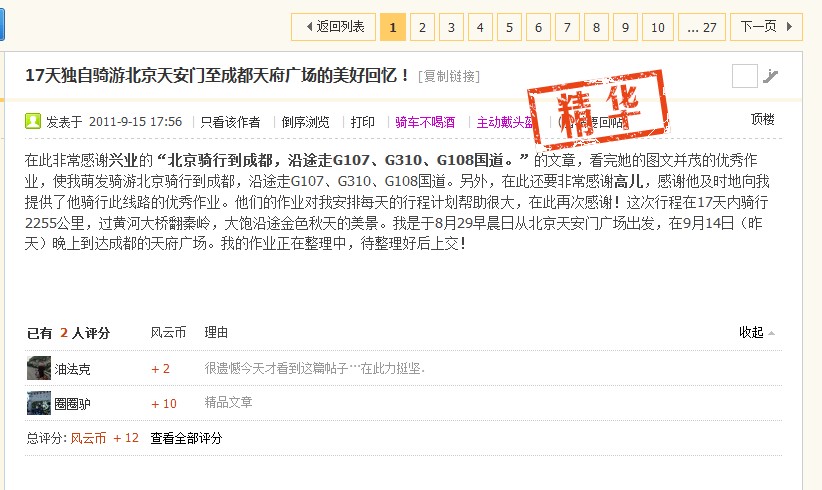Click the green author avatar icon
Image resolution: width=822 pixels, height=490 pixels.
pyautogui.click(x=33, y=121)
